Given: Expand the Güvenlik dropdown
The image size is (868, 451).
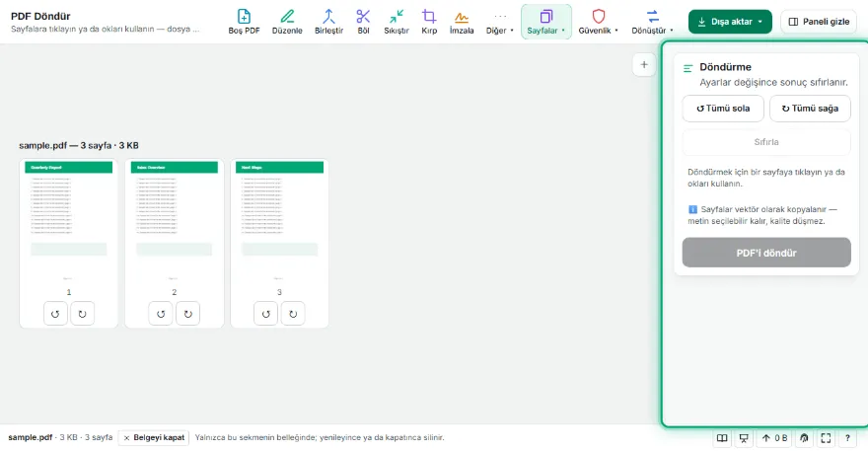Looking at the screenshot, I should point(599,22).
